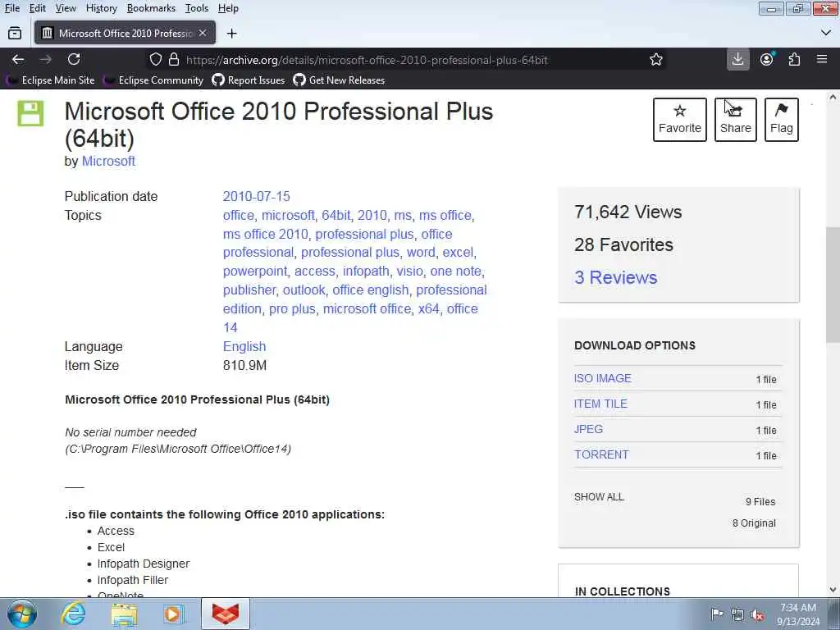List all tabs dropdown chevron

(x=825, y=33)
